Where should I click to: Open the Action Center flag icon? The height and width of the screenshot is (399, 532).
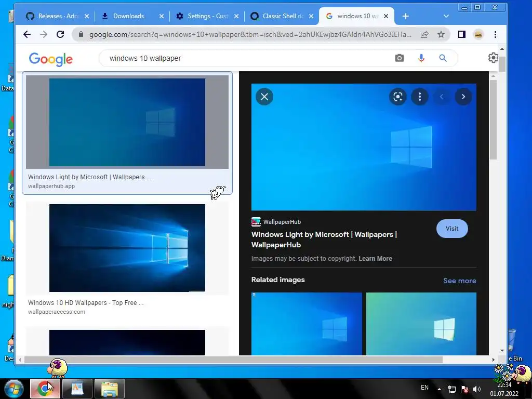tap(464, 389)
